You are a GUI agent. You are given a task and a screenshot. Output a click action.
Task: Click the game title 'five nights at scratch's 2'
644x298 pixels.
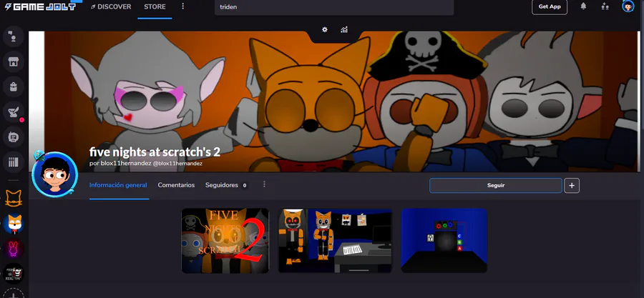[155, 152]
